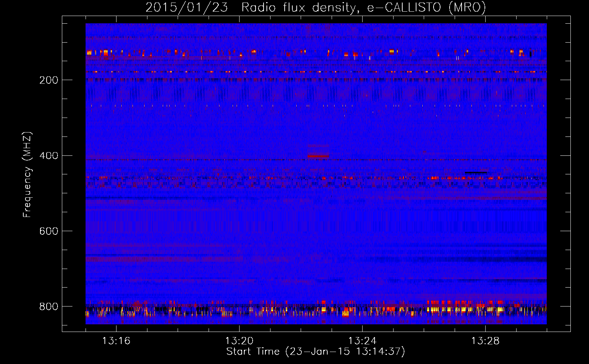Click the 600 frequency tick label
The image size is (589, 364).
(48, 232)
